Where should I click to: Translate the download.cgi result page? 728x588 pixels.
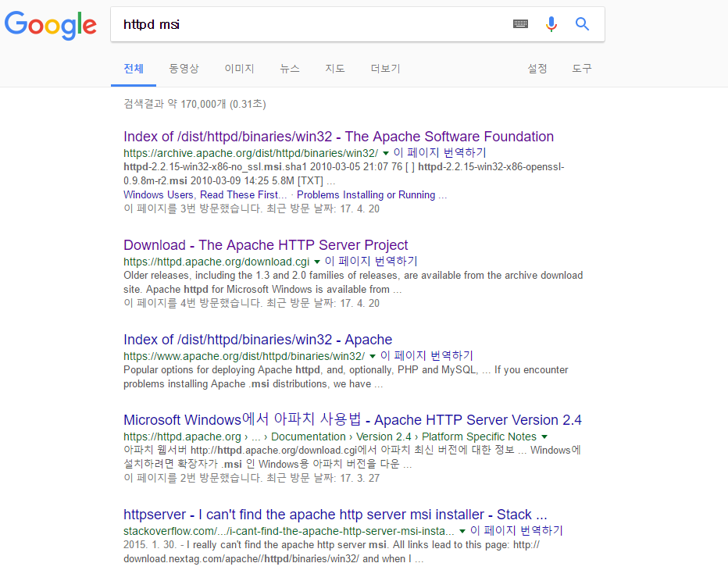371,261
